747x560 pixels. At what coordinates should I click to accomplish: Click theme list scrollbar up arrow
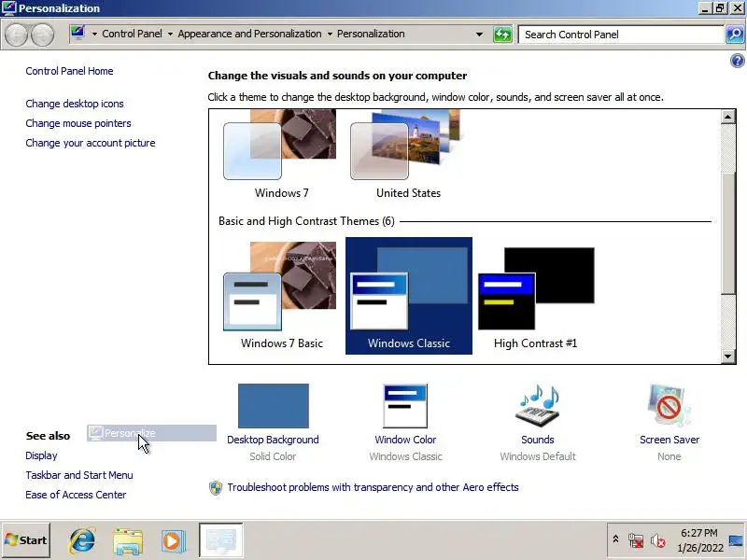click(x=728, y=117)
